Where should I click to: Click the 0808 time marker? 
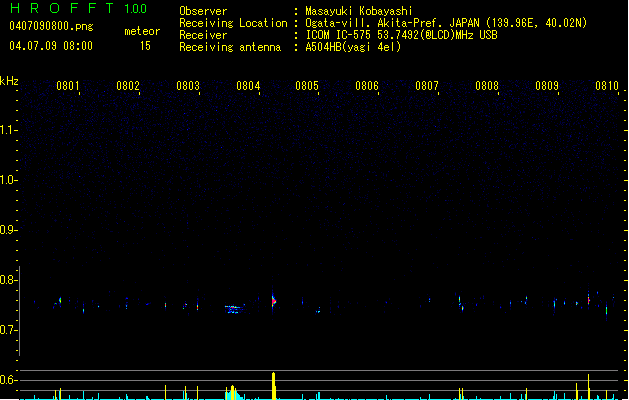pyautogui.click(x=487, y=86)
